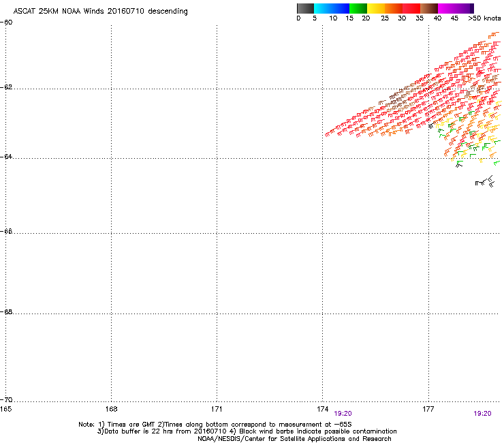The height and width of the screenshot is (443, 504).
Task: Click the yellow 20-25 knots color swatch
Action: [x=376, y=8]
